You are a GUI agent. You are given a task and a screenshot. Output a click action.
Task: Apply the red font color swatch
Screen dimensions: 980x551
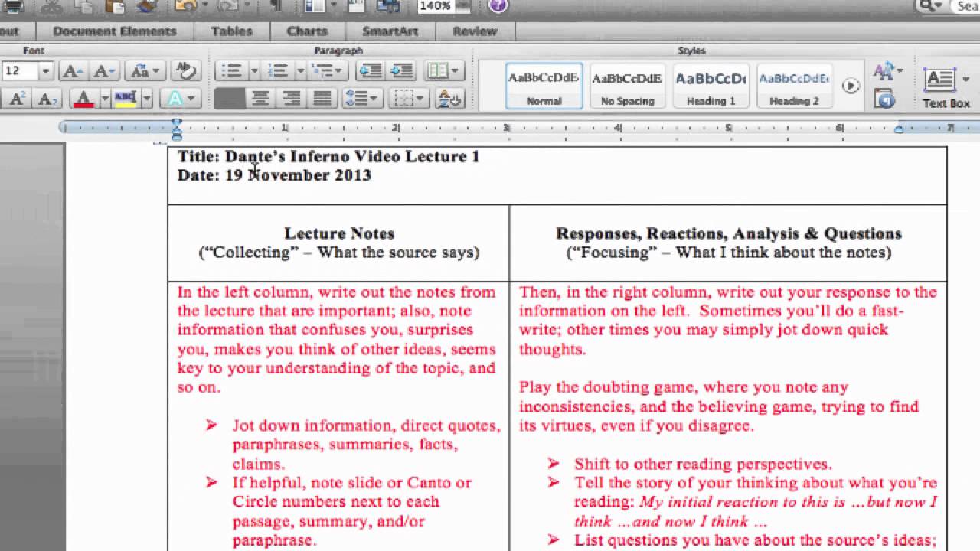click(x=83, y=99)
